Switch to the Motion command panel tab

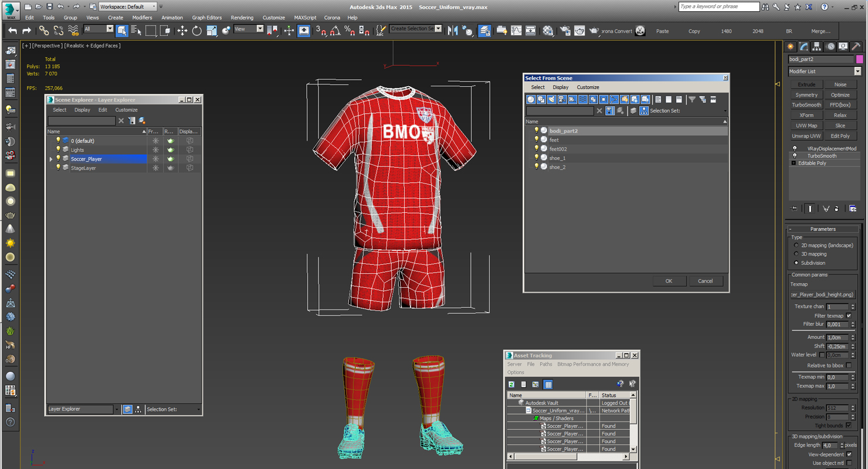[830, 46]
